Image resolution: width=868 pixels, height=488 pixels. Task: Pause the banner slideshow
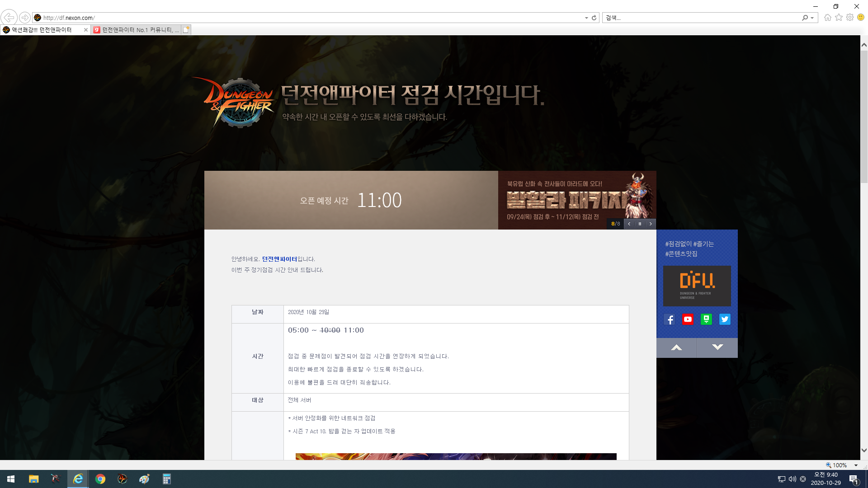point(640,224)
